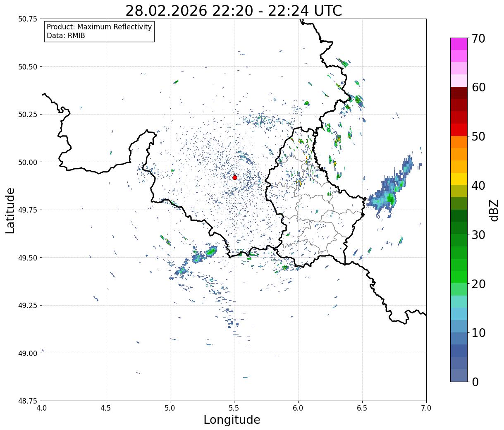Click the longitude tick label 4.5
This screenshot has width=504, height=430.
click(x=106, y=408)
